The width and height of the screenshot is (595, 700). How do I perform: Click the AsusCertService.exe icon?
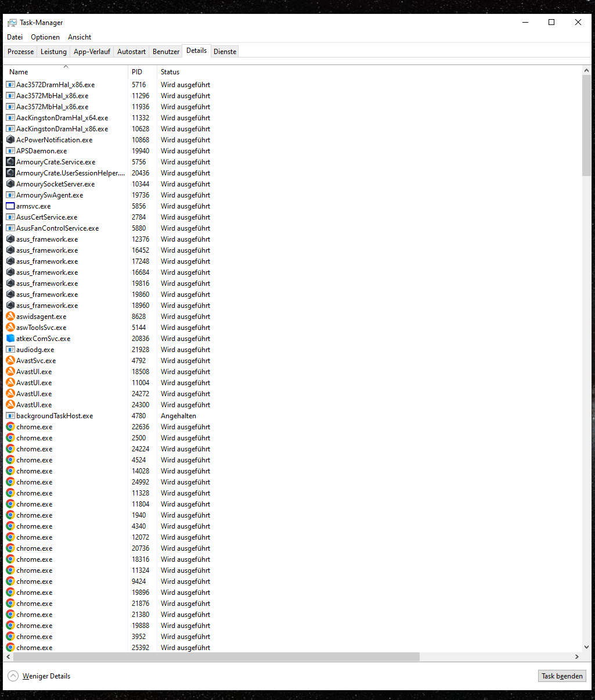pyautogui.click(x=10, y=217)
